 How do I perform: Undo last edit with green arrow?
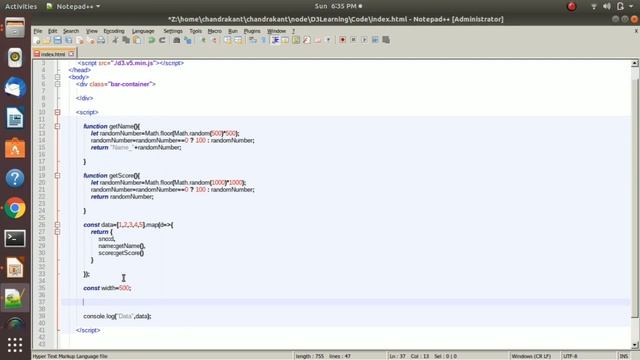151,40
